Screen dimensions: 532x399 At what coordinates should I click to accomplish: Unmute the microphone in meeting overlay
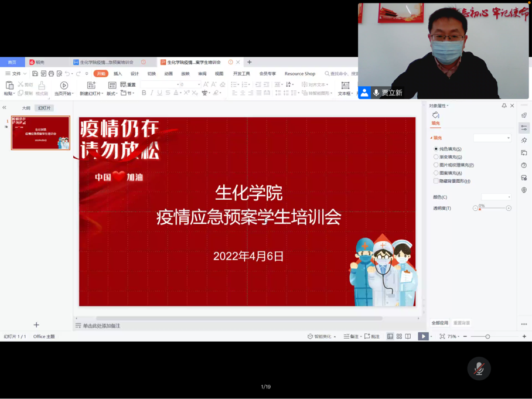(479, 369)
